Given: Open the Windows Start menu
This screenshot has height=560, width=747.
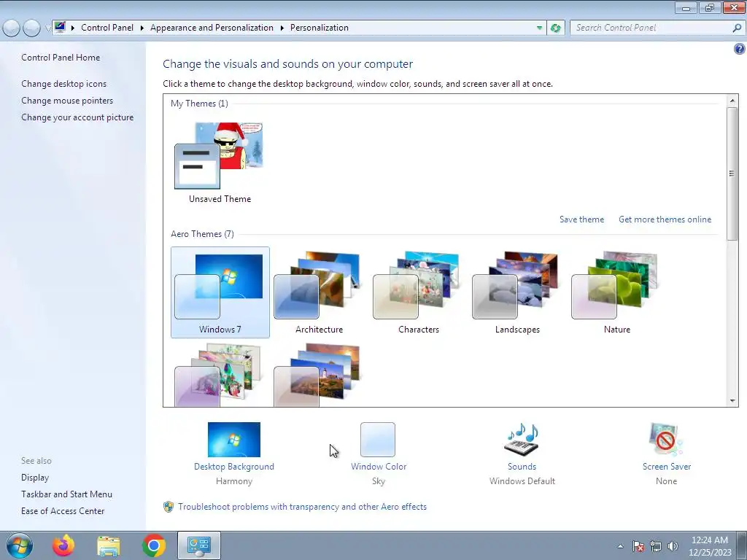Looking at the screenshot, I should coord(20,545).
